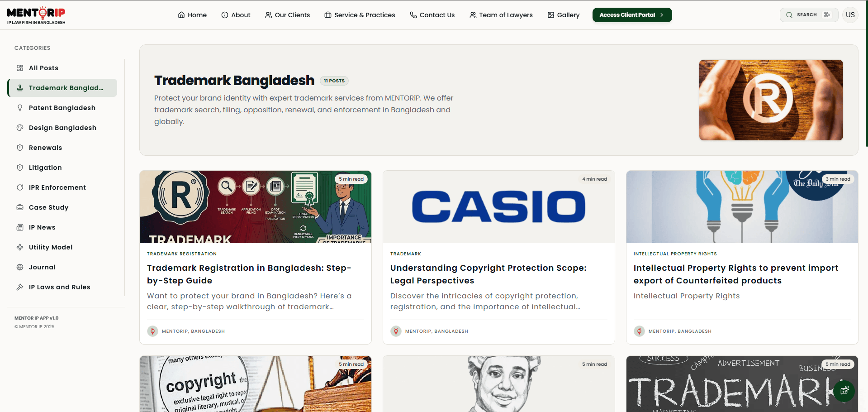The image size is (868, 412).
Task: Click the Renewals shield icon
Action: [x=20, y=148]
